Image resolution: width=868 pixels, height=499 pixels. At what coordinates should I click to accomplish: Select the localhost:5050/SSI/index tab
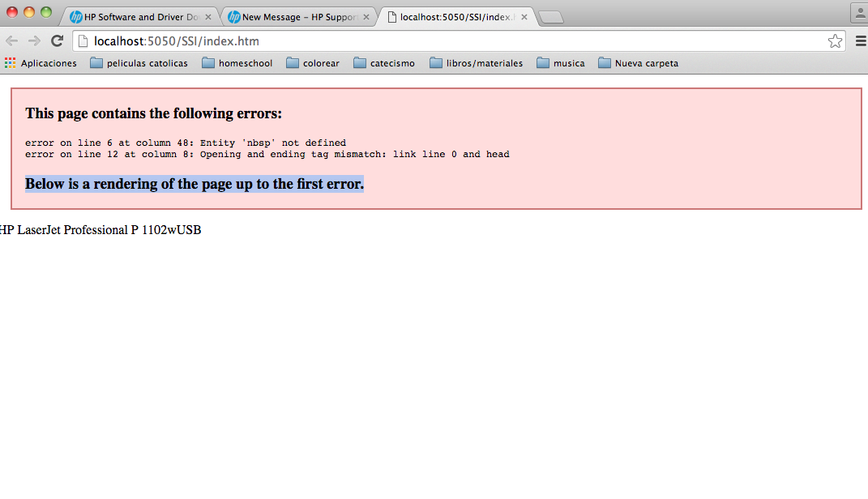coord(457,17)
